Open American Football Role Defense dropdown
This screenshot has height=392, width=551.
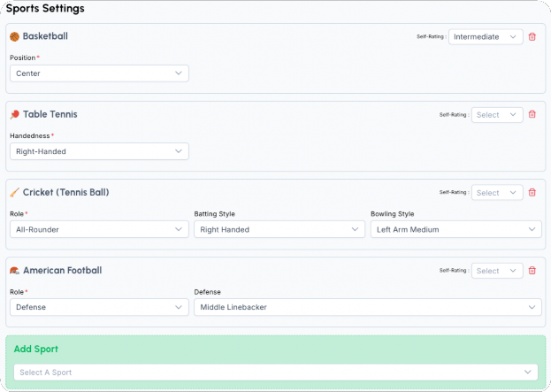[x=99, y=307]
